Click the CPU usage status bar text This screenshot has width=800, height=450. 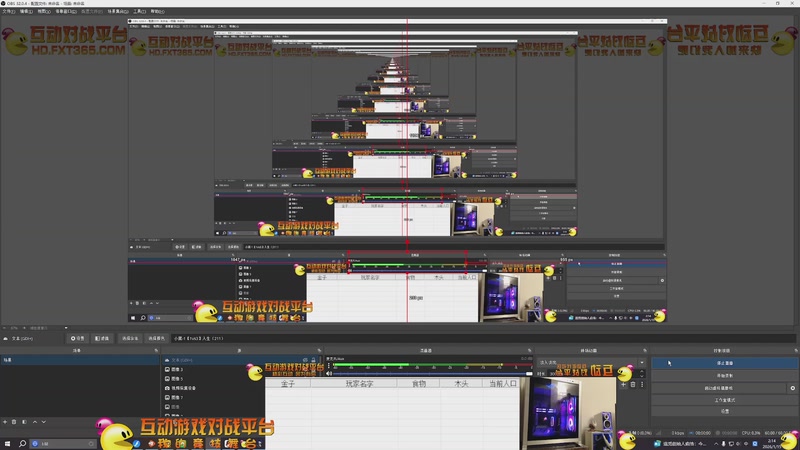point(751,433)
